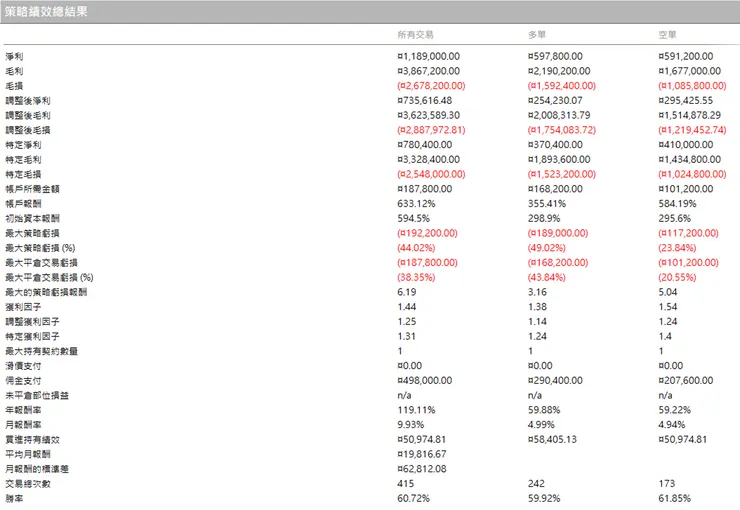Click max strategy drawdown (¤192,200.00)
Viewport: 740px width, 510px height.
click(x=428, y=233)
